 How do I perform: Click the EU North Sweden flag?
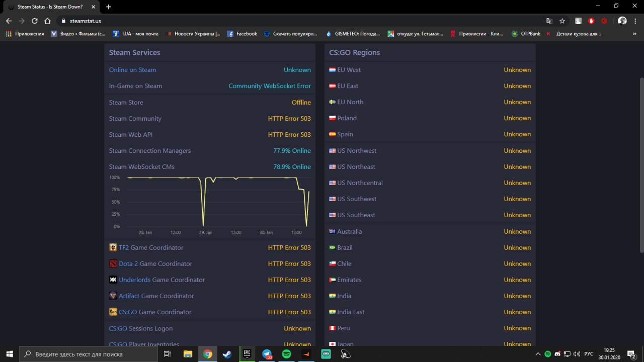pyautogui.click(x=332, y=102)
